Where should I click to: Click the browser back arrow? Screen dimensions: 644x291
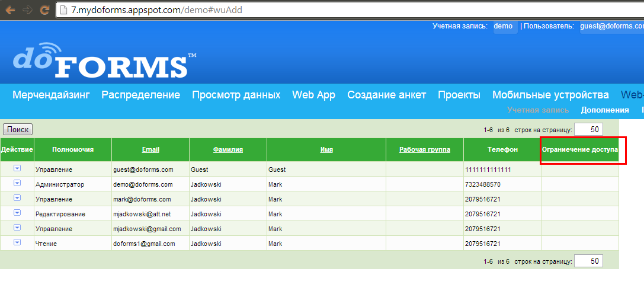pos(10,10)
